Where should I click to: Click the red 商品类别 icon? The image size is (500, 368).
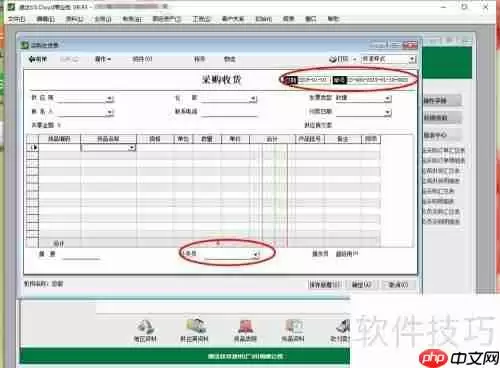245,326
